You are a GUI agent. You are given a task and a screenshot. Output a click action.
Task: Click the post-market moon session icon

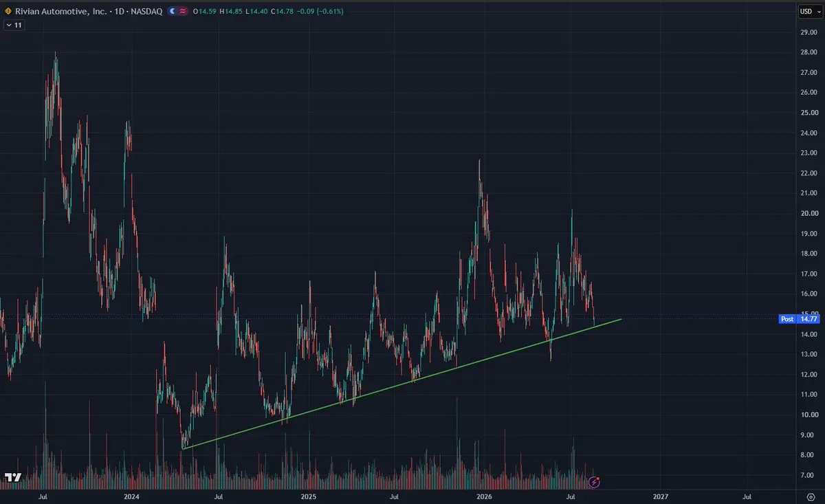(172, 12)
